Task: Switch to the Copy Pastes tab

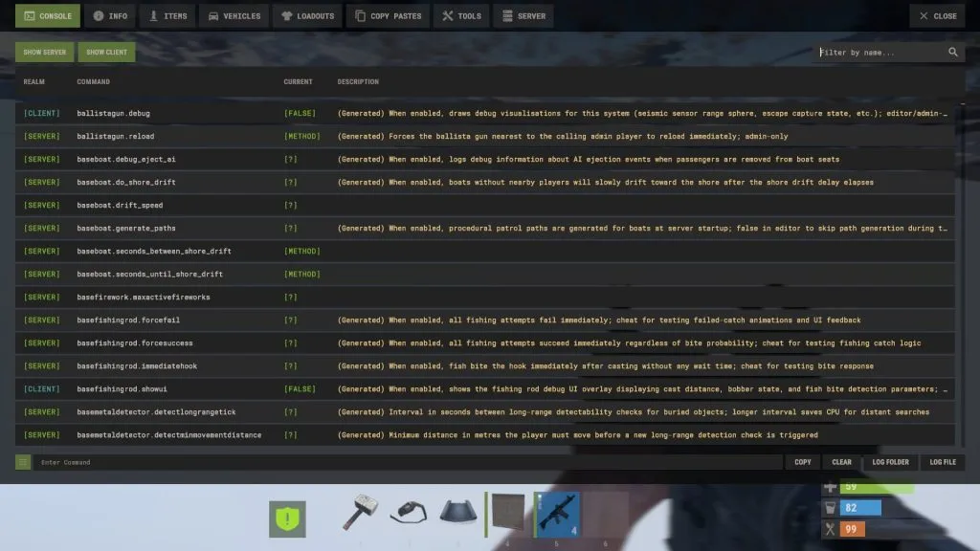Action: (388, 16)
